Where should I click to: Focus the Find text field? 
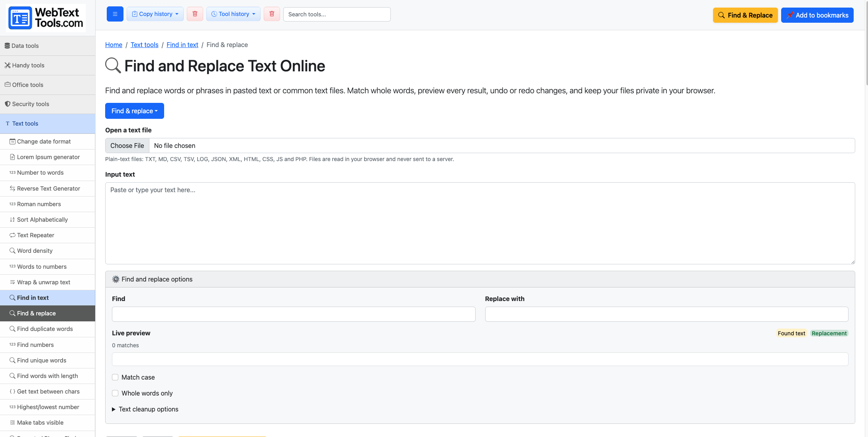pos(294,314)
